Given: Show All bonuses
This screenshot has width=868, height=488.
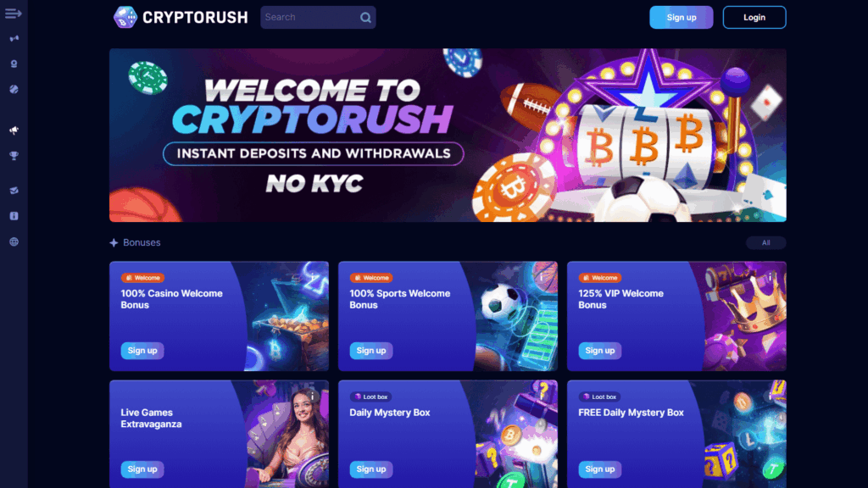Looking at the screenshot, I should coord(765,242).
